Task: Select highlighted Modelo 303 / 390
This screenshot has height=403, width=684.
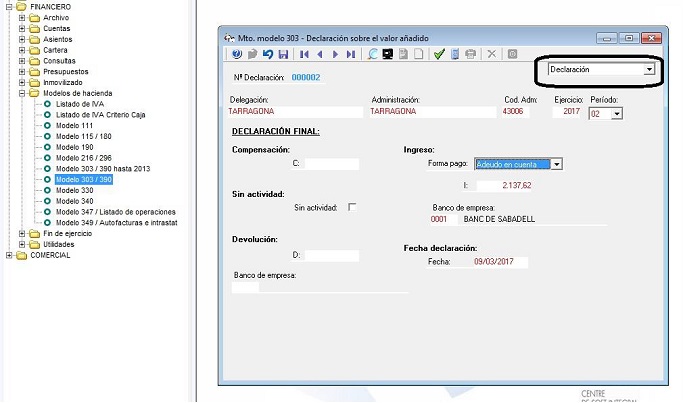Action: pos(84,179)
